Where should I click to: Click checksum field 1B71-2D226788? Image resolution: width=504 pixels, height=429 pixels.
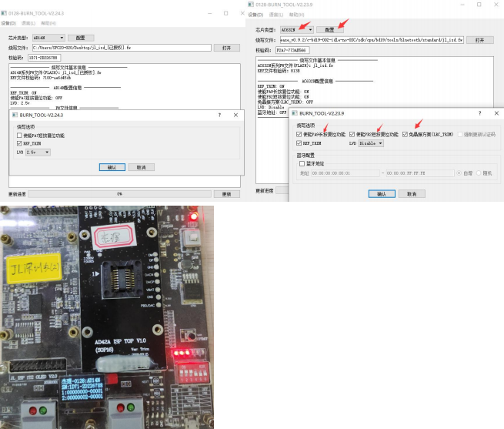point(45,58)
